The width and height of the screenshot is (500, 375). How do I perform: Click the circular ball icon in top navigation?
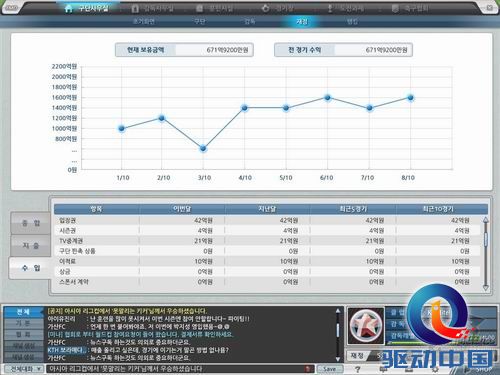point(265,8)
